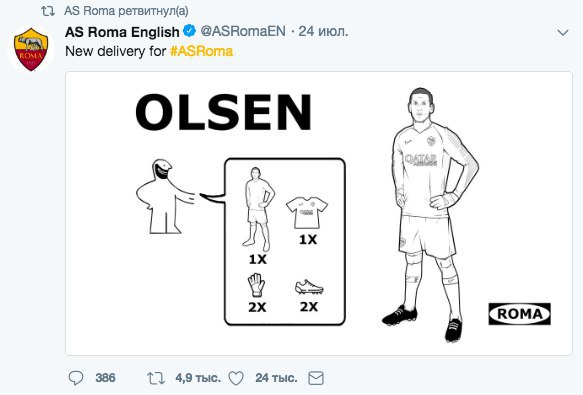The width and height of the screenshot is (583, 395).
Task: Click the AS Roma ретвитнул(а) label
Action: point(126,11)
